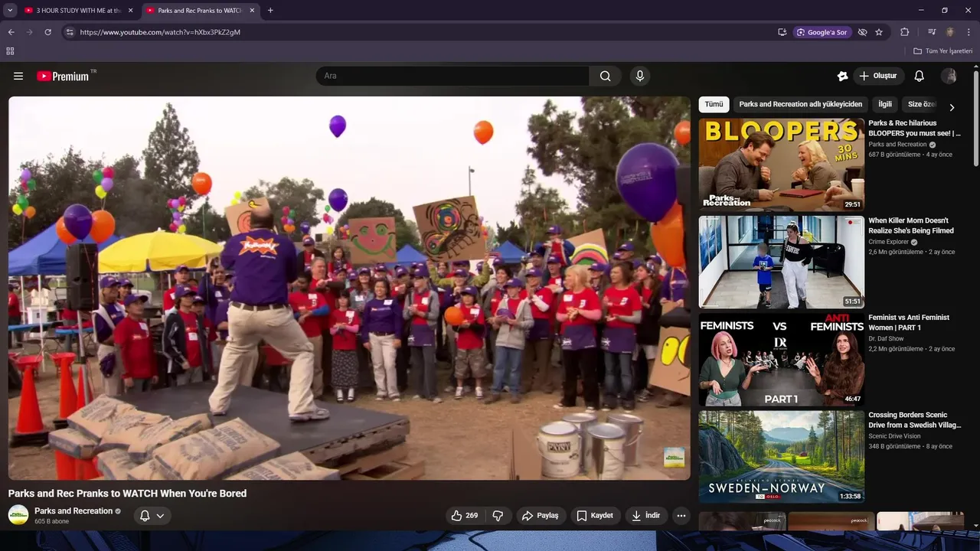Expand subscription notification options dropdown
This screenshot has height=551, width=980.
(160, 516)
